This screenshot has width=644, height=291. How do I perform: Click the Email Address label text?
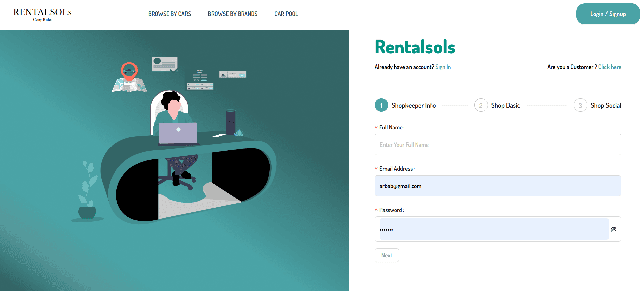(397, 169)
